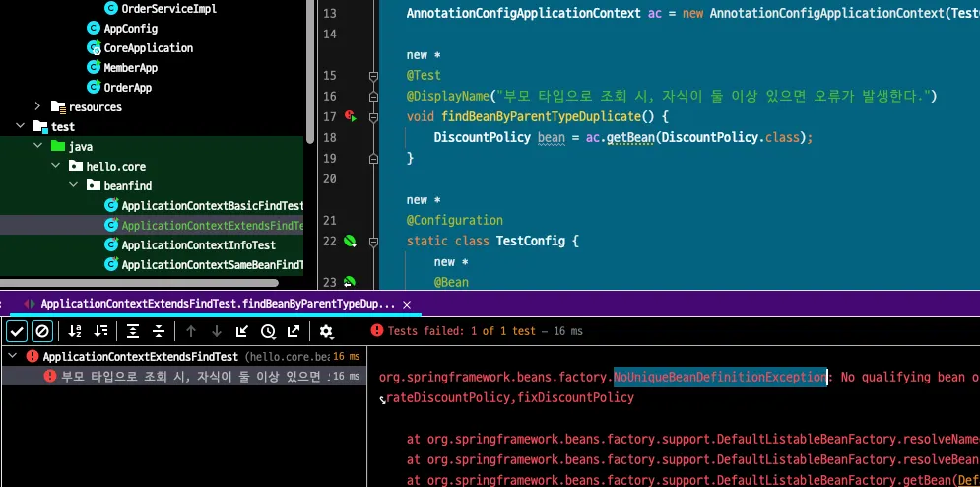Screen dimensions: 980x487
Task: Select failed test '부모 타입으로 조회 시' row
Action: pos(184,376)
